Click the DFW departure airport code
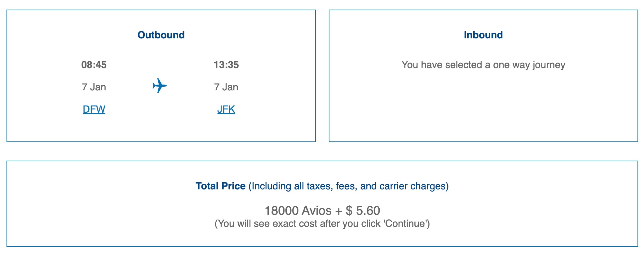The image size is (644, 268). click(x=93, y=109)
